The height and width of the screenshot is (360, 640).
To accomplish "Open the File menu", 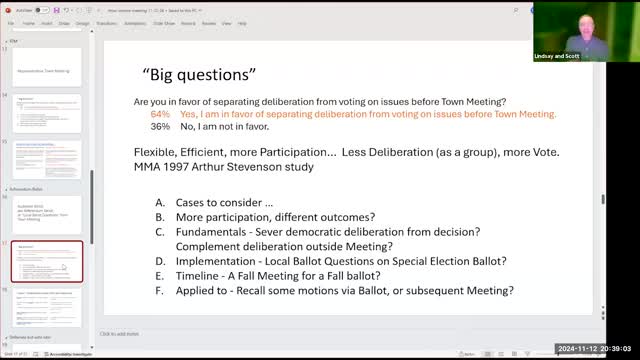I will click(11, 24).
